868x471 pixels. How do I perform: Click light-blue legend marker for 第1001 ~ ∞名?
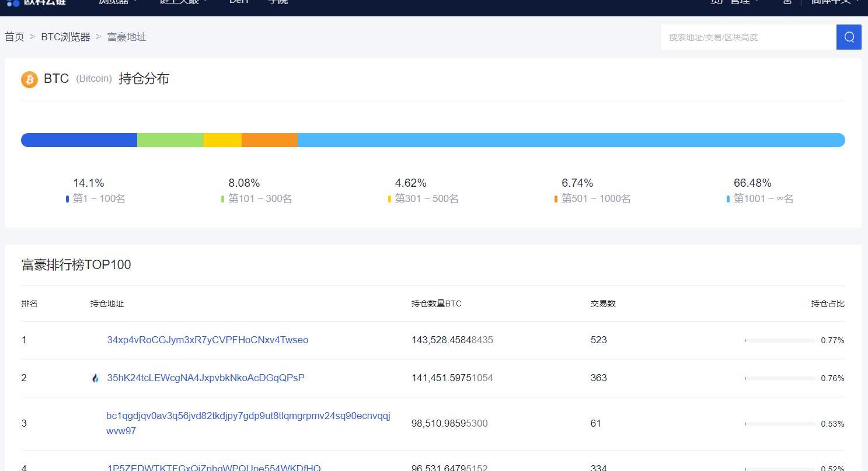point(728,199)
